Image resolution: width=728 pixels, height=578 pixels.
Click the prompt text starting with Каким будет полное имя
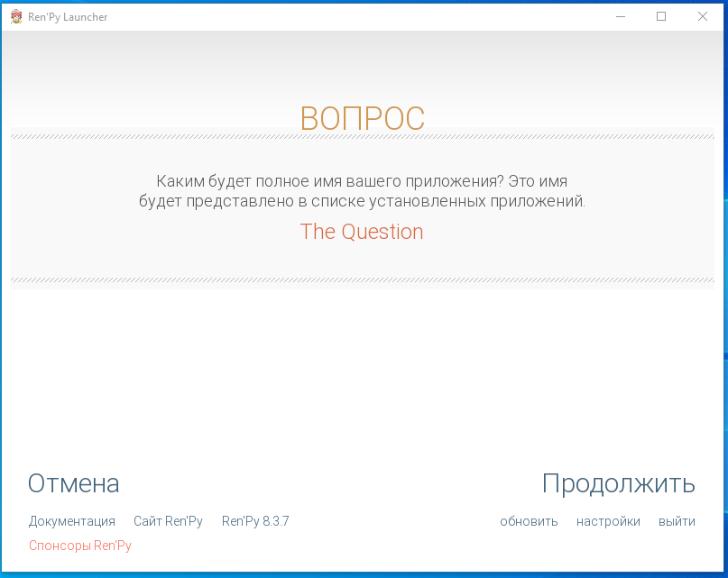point(362,191)
